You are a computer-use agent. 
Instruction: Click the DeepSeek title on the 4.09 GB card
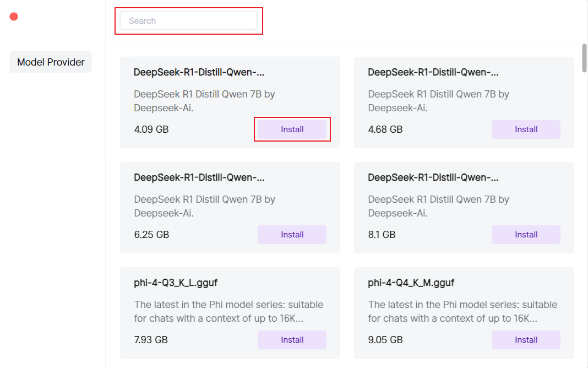pos(199,72)
